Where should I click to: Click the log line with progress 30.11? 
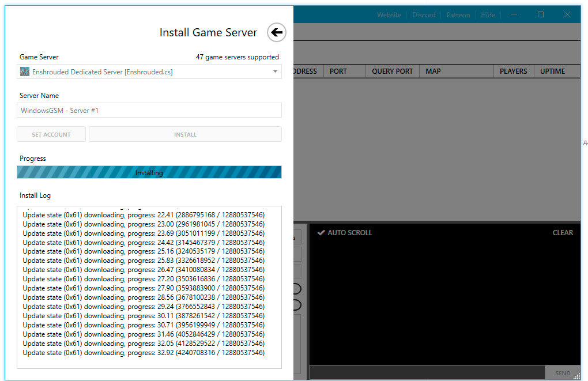point(144,316)
